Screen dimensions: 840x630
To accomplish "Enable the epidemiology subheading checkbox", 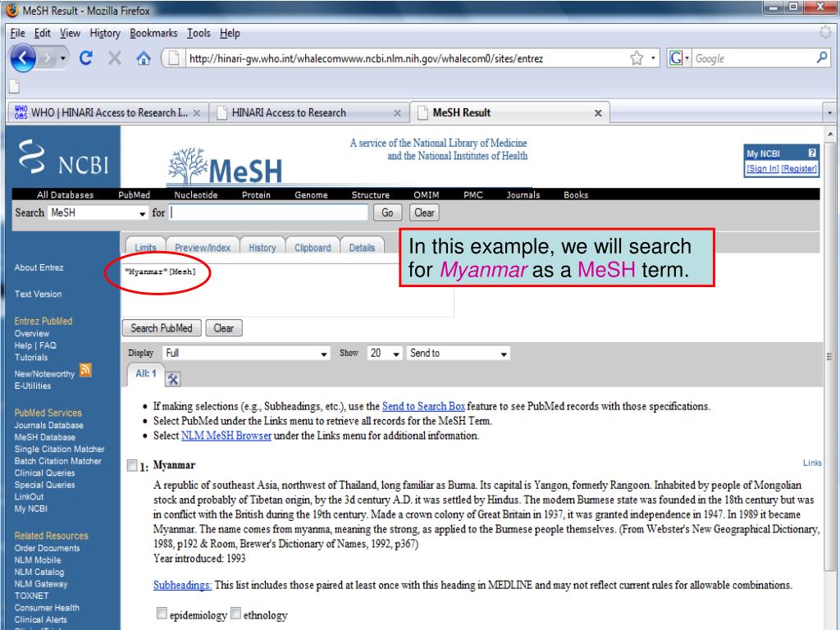I will click(162, 613).
